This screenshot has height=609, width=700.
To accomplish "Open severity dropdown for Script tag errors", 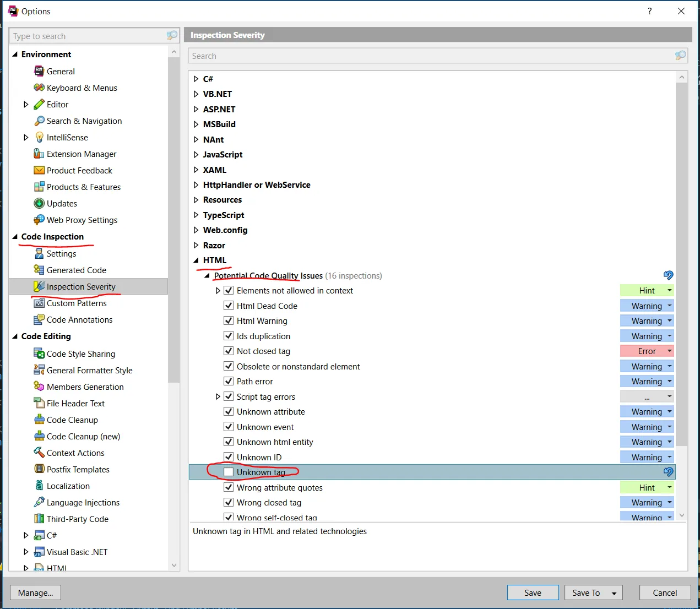I will click(647, 396).
